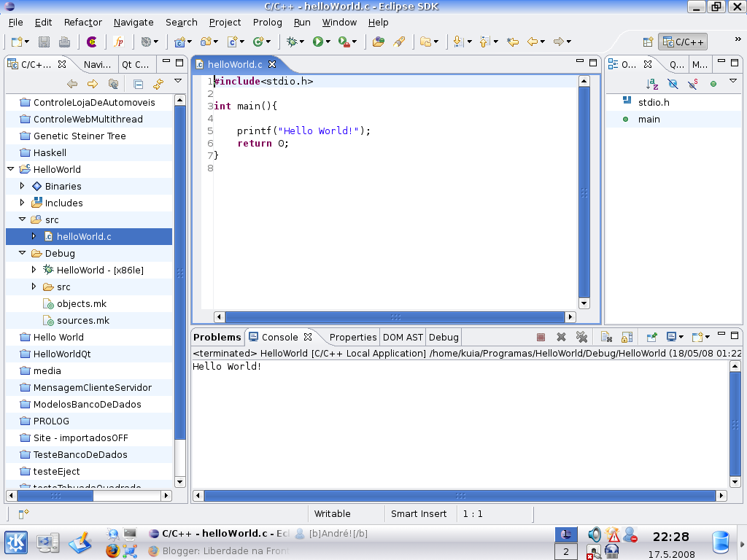The width and height of the screenshot is (747, 560).
Task: Click the Open Perspective icon
Action: pyautogui.click(x=648, y=42)
